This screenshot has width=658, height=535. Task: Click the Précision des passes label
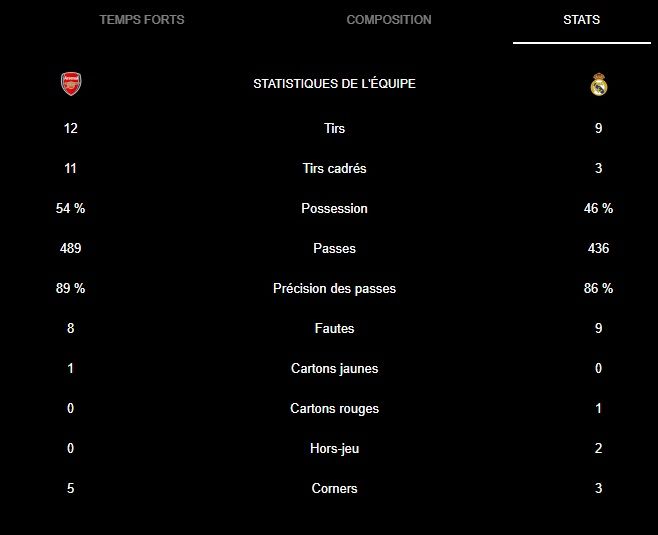(x=334, y=288)
